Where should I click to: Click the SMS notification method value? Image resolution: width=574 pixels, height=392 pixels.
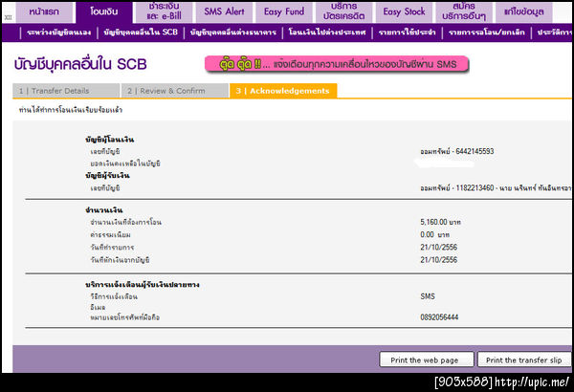[428, 296]
